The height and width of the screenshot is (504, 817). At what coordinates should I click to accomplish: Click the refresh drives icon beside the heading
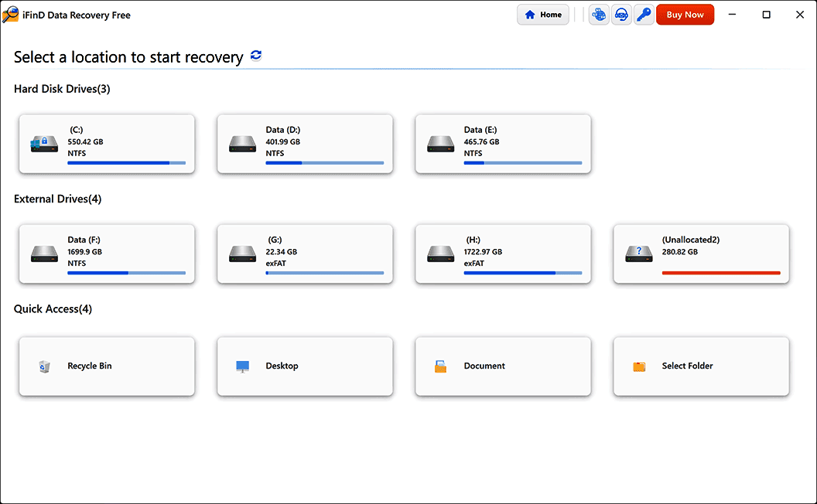pos(256,55)
